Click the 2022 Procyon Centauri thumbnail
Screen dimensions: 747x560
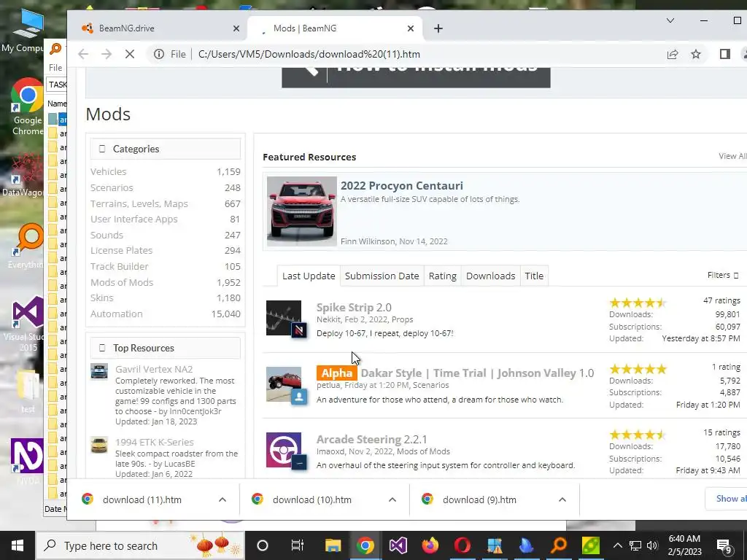tap(301, 211)
